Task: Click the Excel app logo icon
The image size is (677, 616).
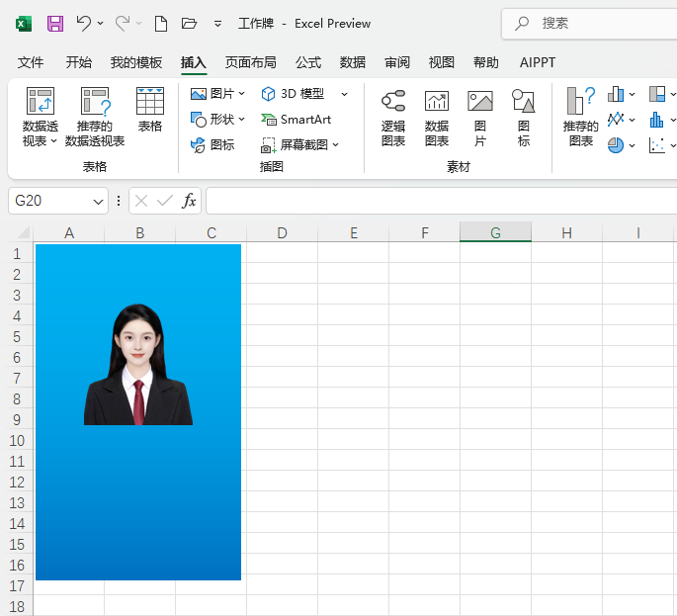Action: (24, 24)
